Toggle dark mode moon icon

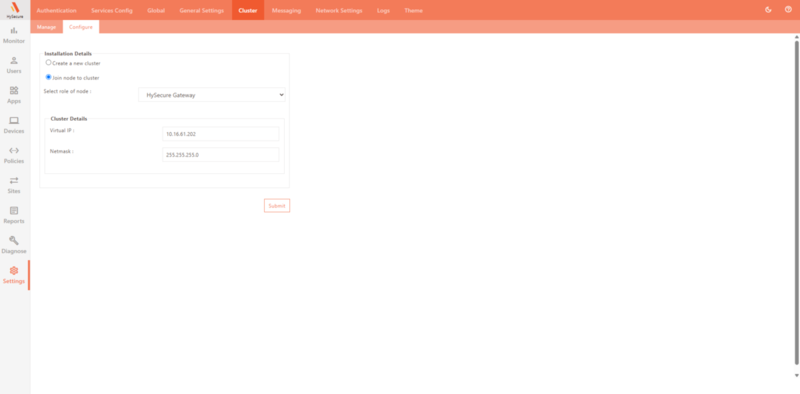(768, 10)
